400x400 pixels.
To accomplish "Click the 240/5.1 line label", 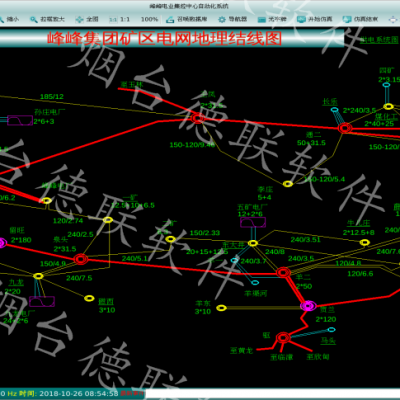I will point(135,258).
